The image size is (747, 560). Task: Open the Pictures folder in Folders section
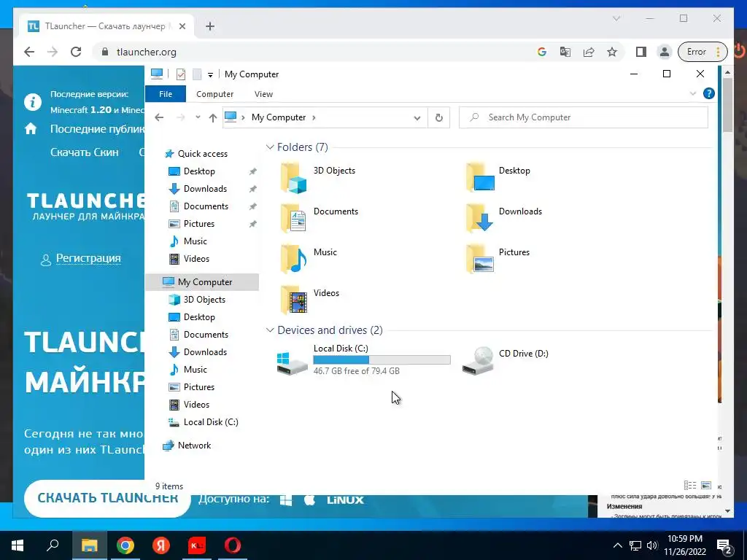click(480, 259)
